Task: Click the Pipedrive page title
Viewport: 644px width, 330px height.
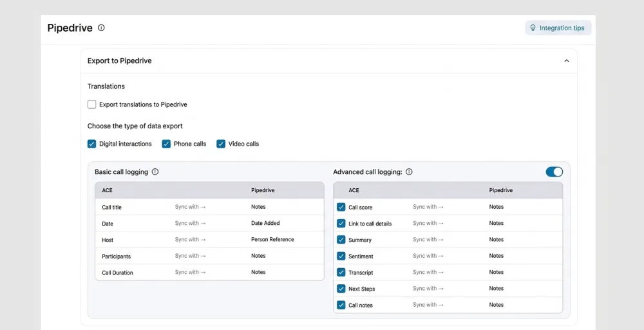Action: [70, 28]
